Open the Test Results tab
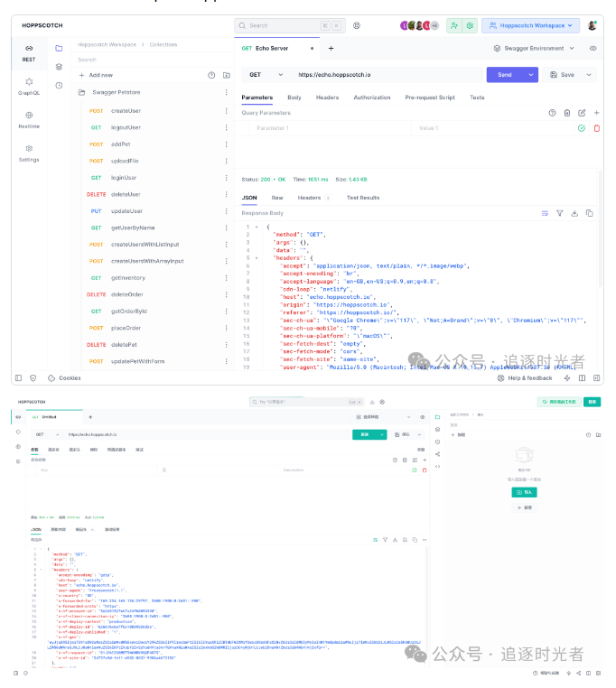The height and width of the screenshot is (688, 616). [363, 198]
